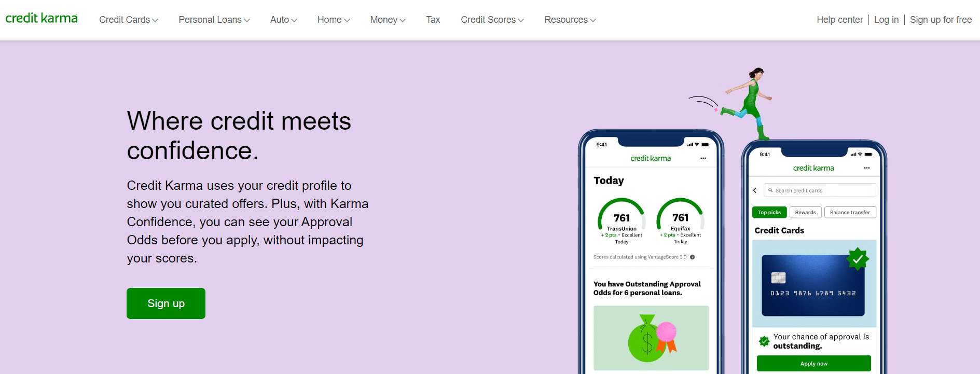Expand the Credit Scores menu

pyautogui.click(x=492, y=20)
